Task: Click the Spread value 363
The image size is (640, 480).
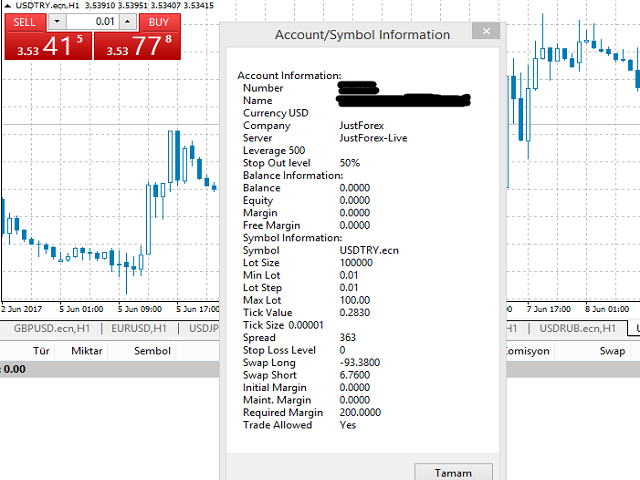Action: (x=348, y=338)
